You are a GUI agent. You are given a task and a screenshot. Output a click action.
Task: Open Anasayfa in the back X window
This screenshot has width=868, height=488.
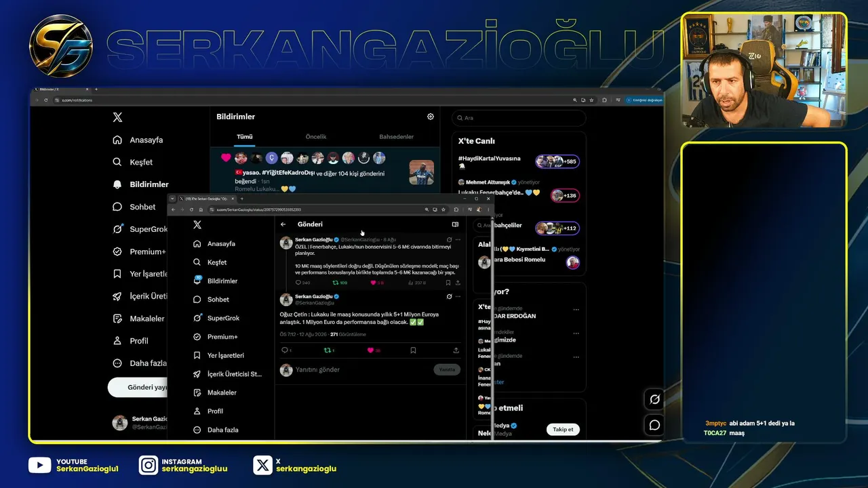tap(138, 140)
